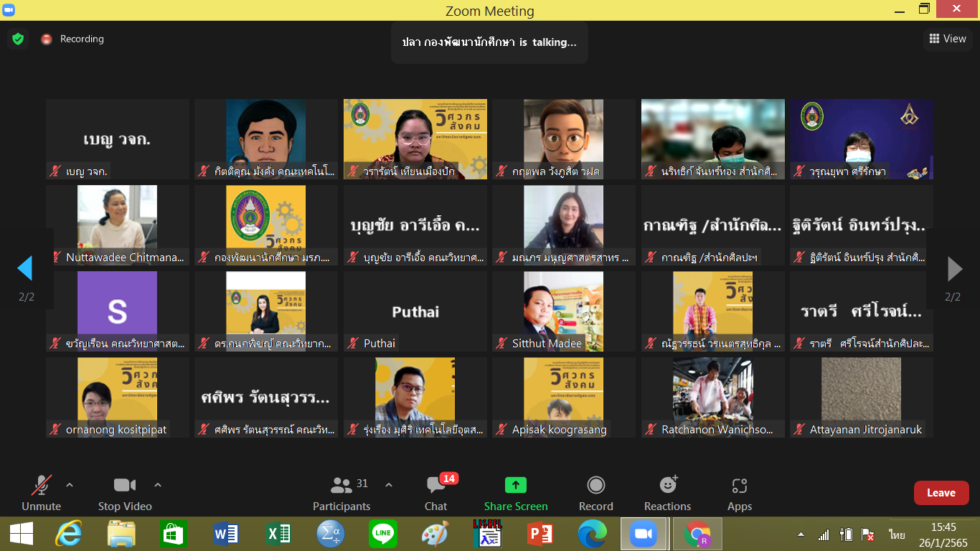This screenshot has height=551, width=980.
Task: Expand video options arrow beside Stop Video
Action: 158,485
